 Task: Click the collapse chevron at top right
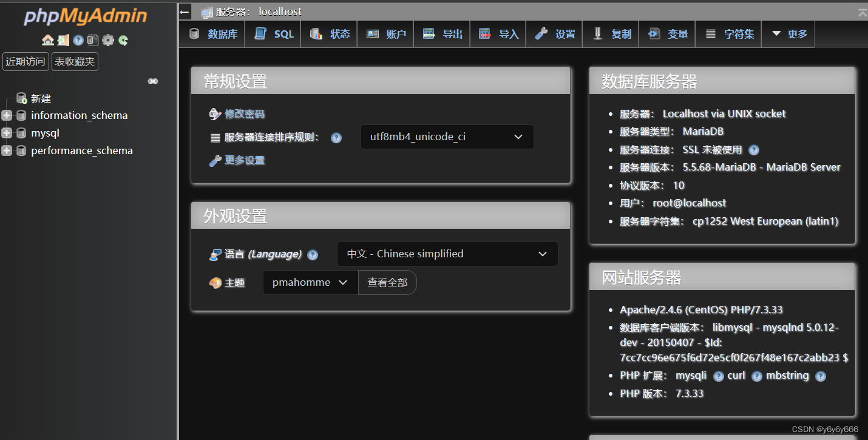(x=863, y=12)
